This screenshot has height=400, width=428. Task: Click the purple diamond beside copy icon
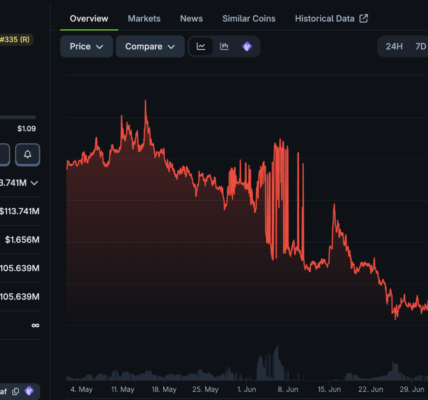(29, 391)
